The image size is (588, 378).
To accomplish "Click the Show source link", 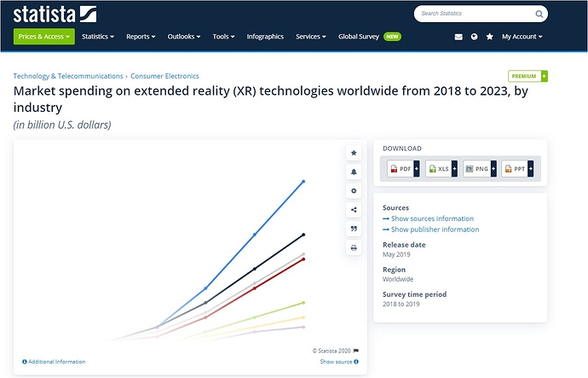I will 336,362.
